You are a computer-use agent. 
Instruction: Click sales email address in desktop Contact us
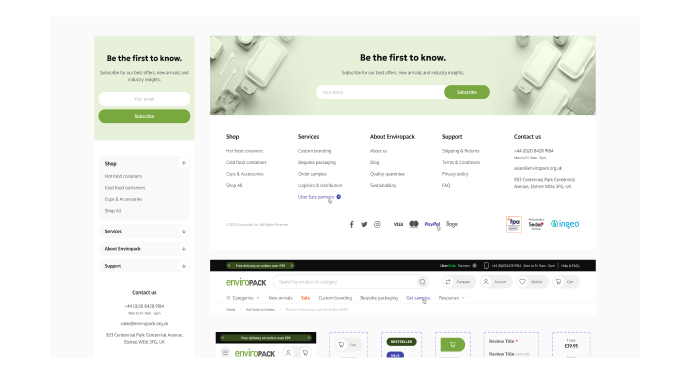pos(538,168)
